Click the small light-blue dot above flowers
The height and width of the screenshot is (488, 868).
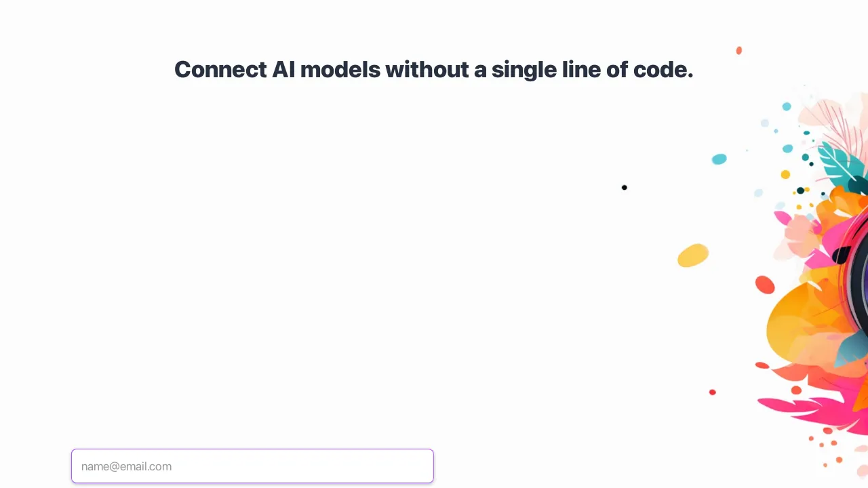coord(787,106)
